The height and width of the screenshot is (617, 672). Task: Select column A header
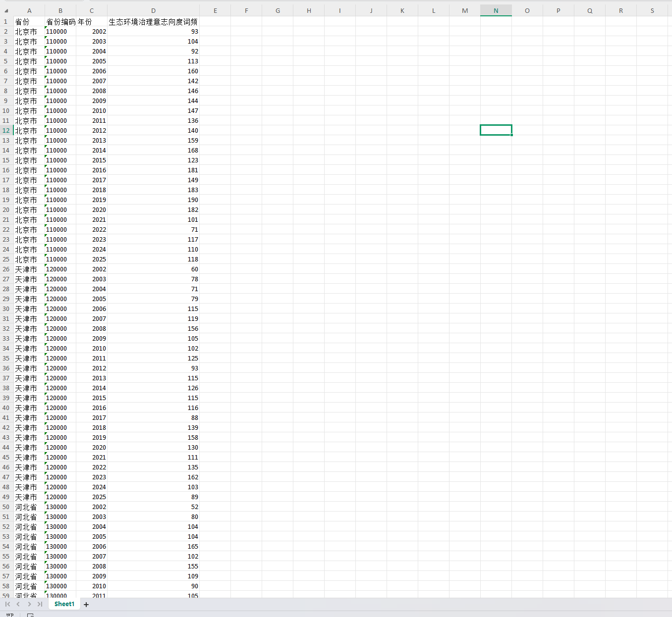point(29,11)
